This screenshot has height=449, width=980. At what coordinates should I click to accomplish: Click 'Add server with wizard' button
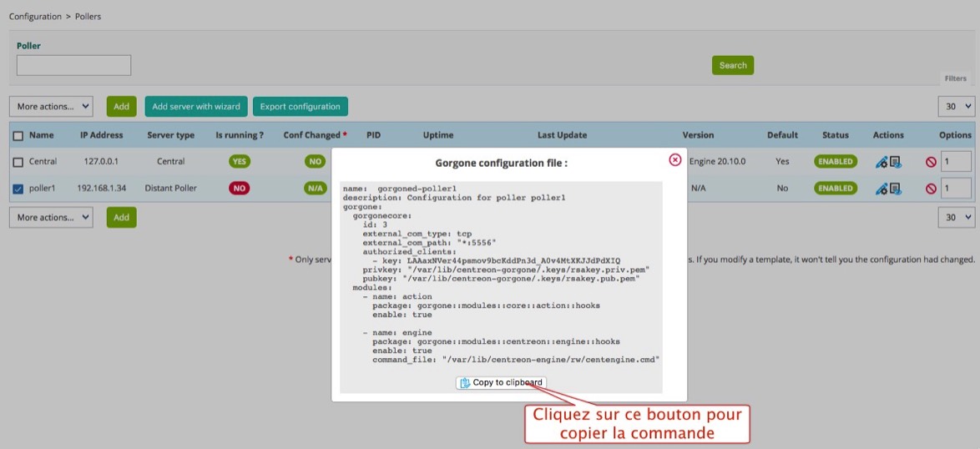(x=196, y=107)
